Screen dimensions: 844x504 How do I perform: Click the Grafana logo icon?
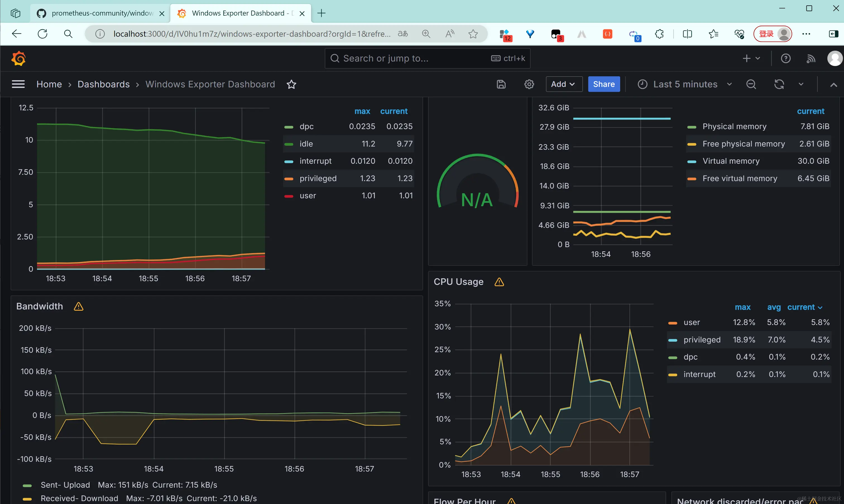[18, 58]
